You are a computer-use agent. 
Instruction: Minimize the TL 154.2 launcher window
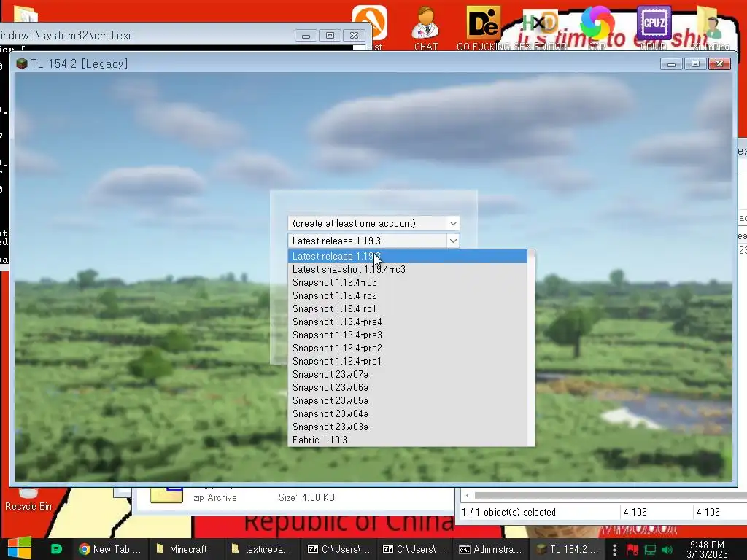click(671, 64)
